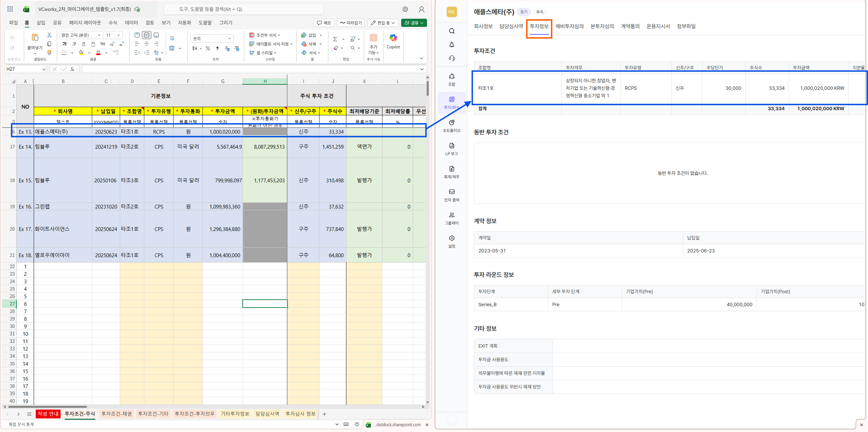Image resolution: width=868 pixels, height=432 pixels.
Task: Expand the Name Box dropdown H27
Action: [x=44, y=69]
